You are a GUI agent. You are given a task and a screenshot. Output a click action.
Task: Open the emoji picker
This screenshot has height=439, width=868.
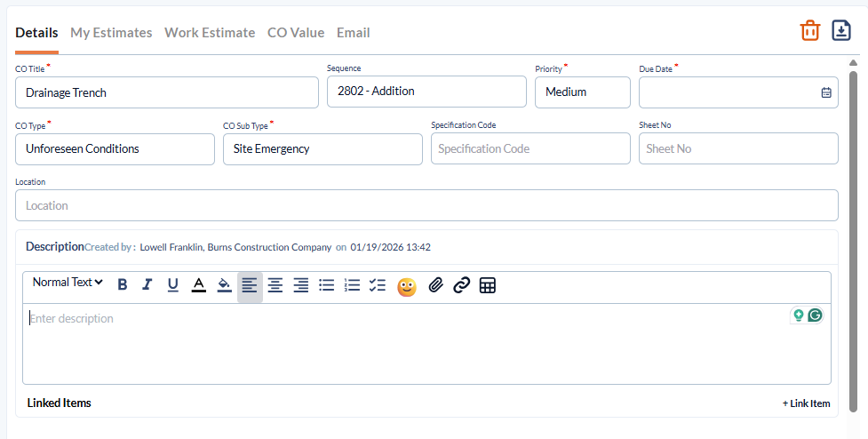[407, 287]
